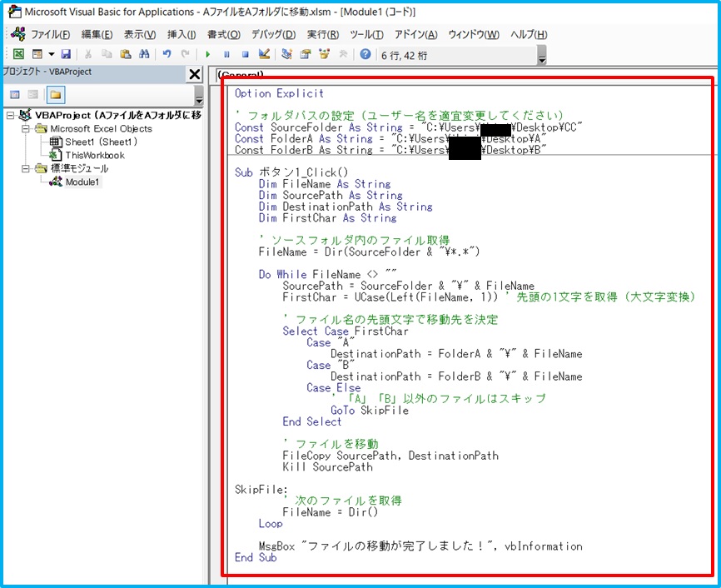
Task: Click the Insert UserForm toolbar icon
Action: tap(37, 54)
